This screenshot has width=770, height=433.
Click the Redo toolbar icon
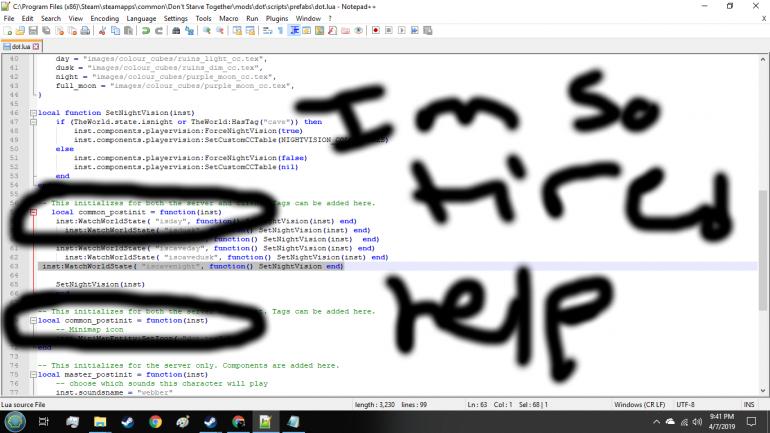click(x=159, y=30)
